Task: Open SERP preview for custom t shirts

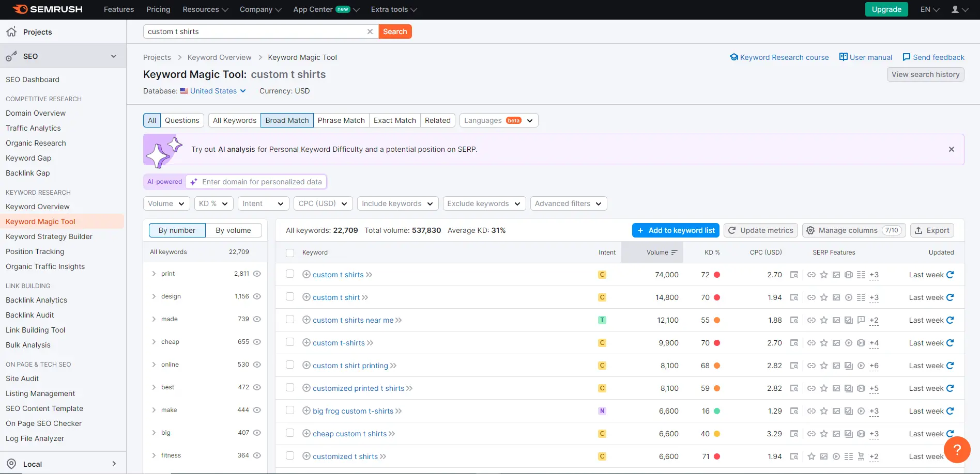Action: pos(794,274)
